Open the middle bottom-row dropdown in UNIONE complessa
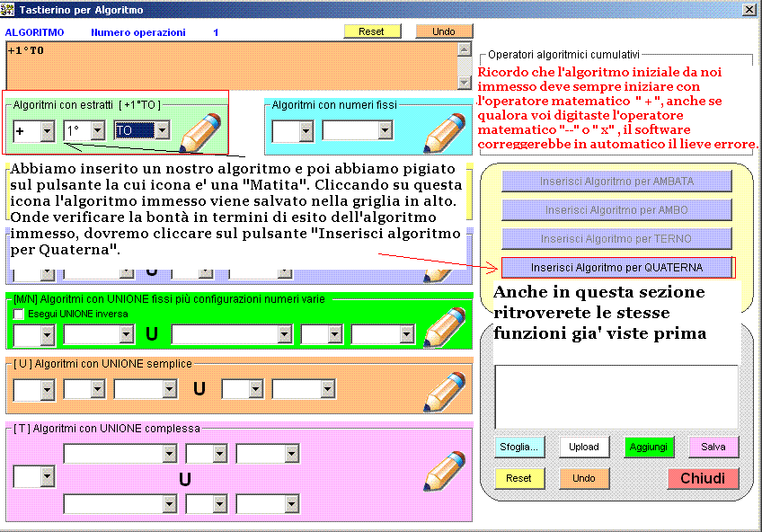This screenshot has width=762, height=532. (219, 504)
